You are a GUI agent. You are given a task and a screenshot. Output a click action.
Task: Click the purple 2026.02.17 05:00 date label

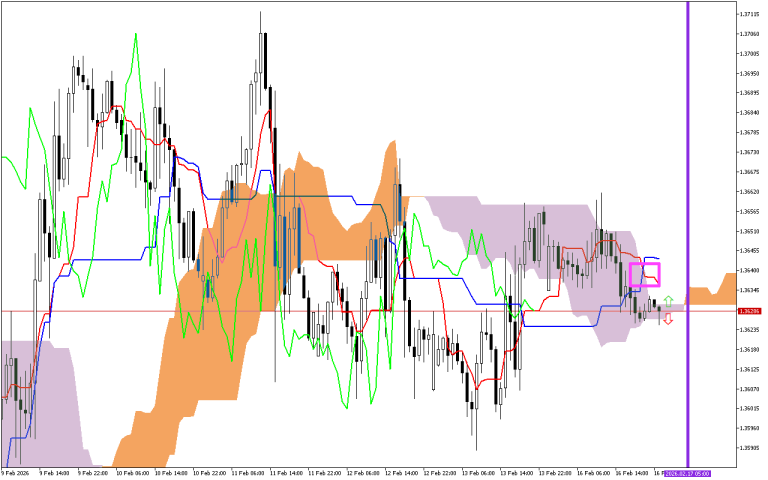[x=687, y=474]
